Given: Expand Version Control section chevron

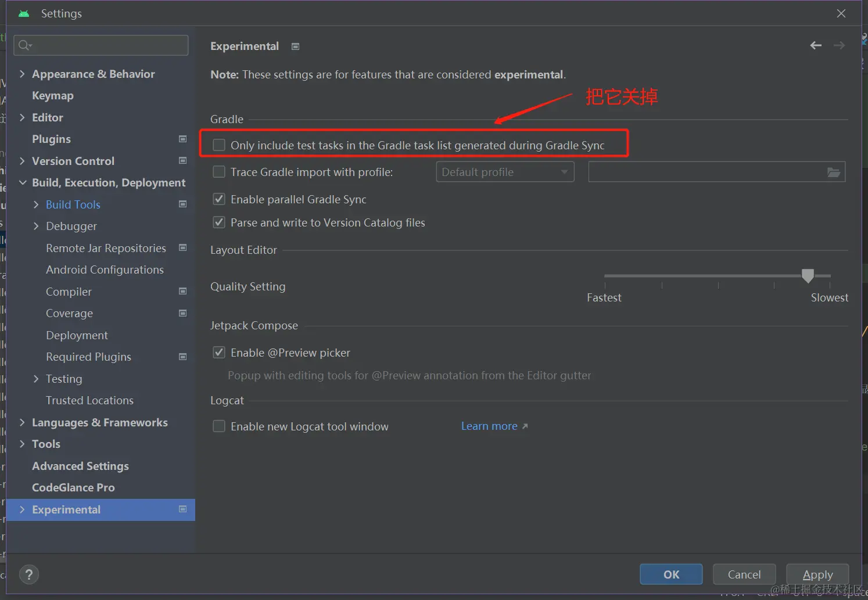Looking at the screenshot, I should click(22, 161).
